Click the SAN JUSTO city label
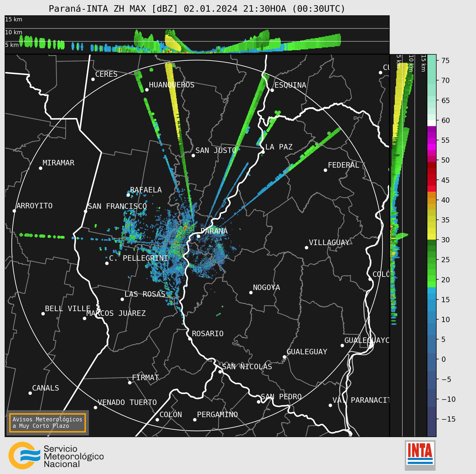Viewport: 476px width, 474px height. (x=216, y=150)
